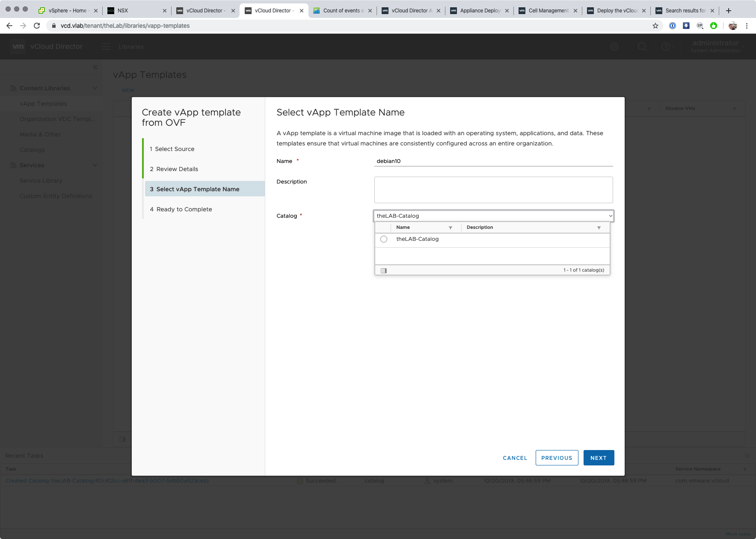Filter the vApp Templates column left of Shadow VMs
756x539 pixels.
pos(649,109)
